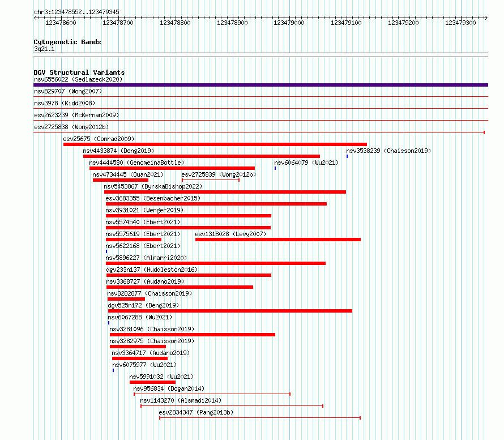Click the ruler's right arrow end
Image resolution: width=504 pixels, height=440 pixels.
click(x=486, y=18)
